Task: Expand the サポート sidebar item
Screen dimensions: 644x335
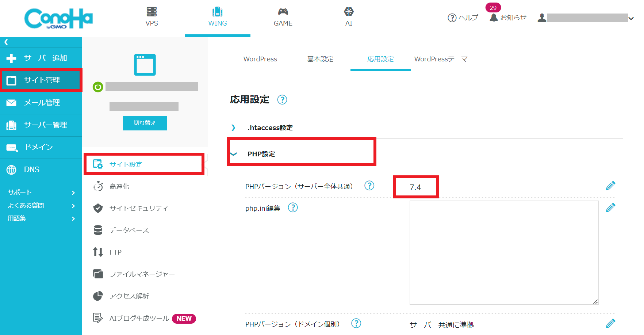Action: pos(41,193)
